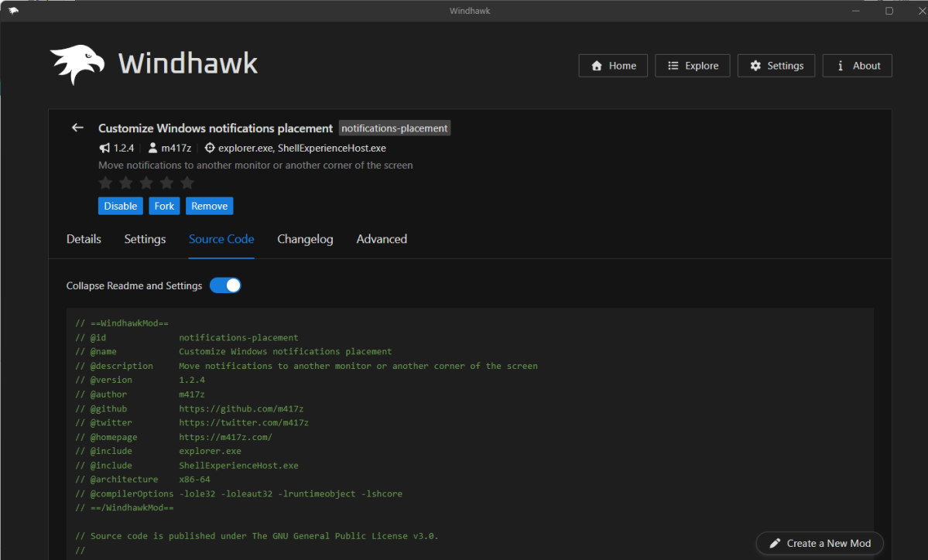Click the @architecture x86-64 code line
928x560 pixels.
pyautogui.click(x=142, y=479)
